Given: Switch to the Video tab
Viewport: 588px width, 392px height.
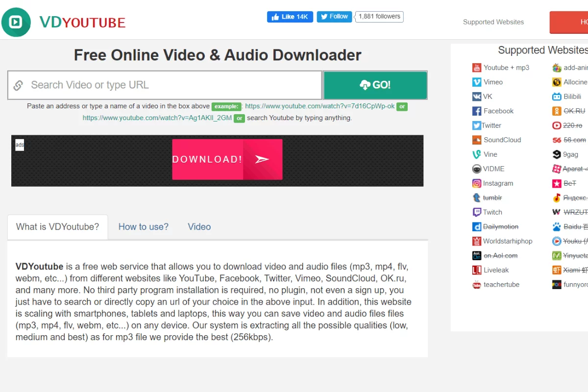Looking at the screenshot, I should (199, 227).
